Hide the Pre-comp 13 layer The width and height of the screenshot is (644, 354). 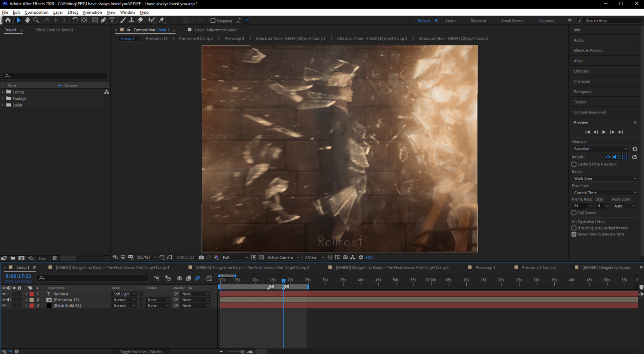point(4,300)
